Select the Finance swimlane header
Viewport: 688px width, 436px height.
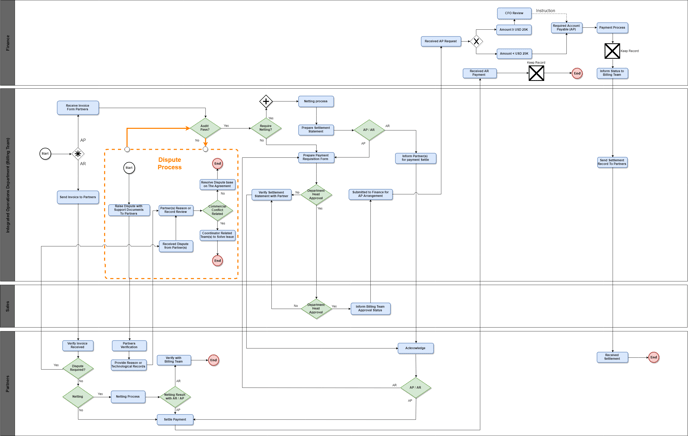[x=7, y=43]
